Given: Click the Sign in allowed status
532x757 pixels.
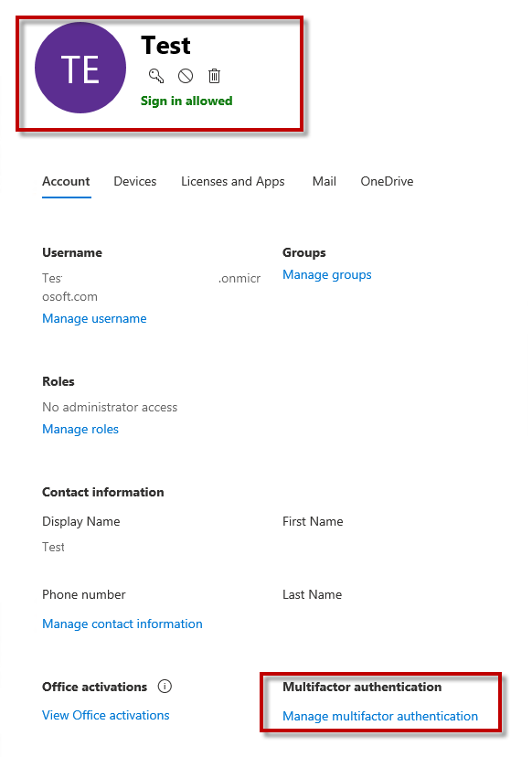Looking at the screenshot, I should click(x=186, y=101).
